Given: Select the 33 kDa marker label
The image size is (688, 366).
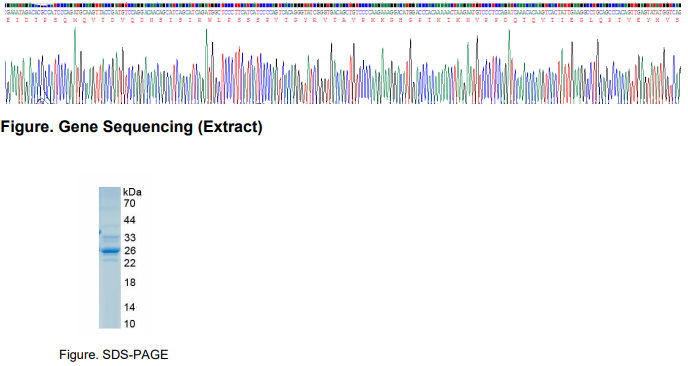Looking at the screenshot, I should click(x=130, y=238).
